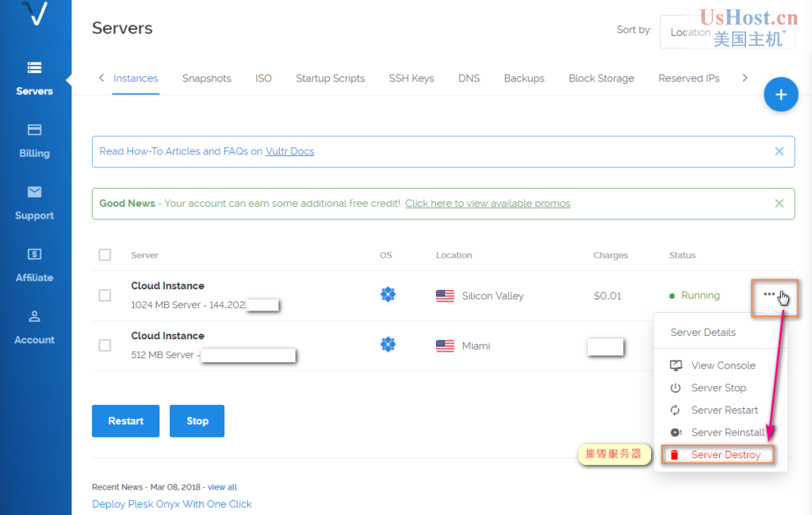This screenshot has width=812, height=515.
Task: Click the OS column header
Action: point(386,255)
